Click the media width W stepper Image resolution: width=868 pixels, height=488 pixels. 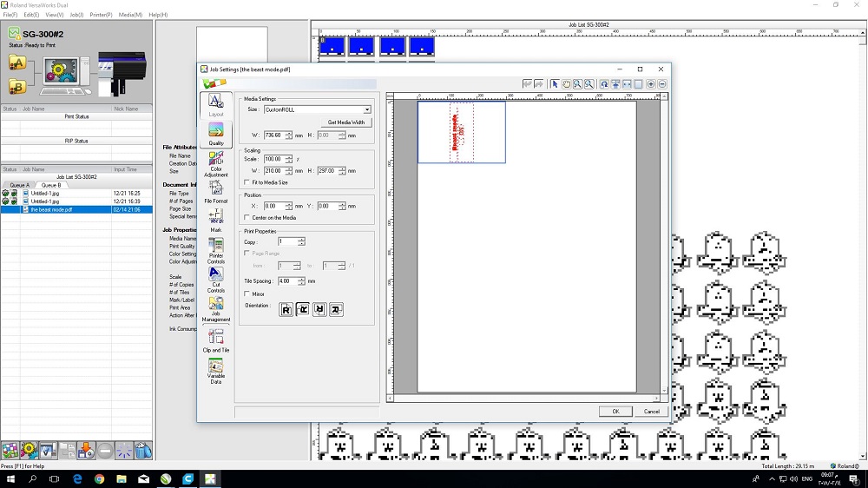(288, 135)
